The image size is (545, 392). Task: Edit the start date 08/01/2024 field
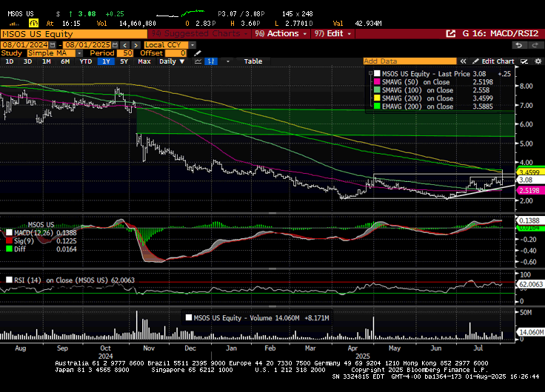click(25, 45)
